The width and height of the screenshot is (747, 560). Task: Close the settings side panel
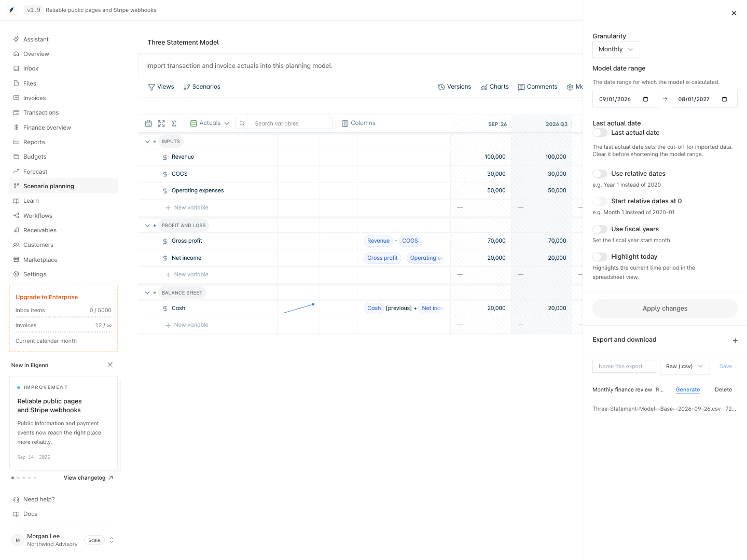tap(734, 13)
